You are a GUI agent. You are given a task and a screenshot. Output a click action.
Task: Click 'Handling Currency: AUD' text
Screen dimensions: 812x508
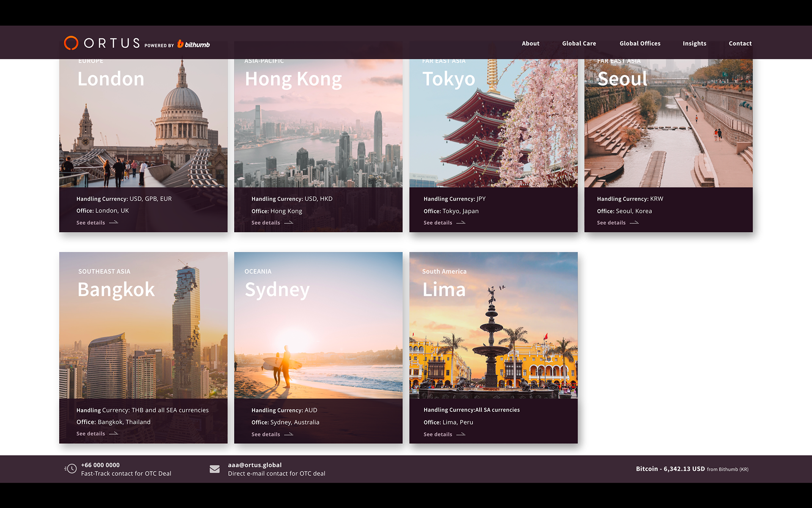(284, 410)
